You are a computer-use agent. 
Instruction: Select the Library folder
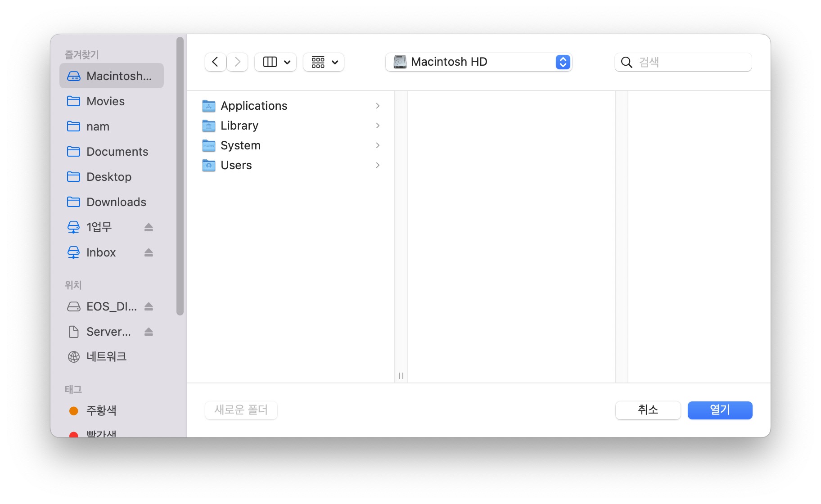pos(291,126)
